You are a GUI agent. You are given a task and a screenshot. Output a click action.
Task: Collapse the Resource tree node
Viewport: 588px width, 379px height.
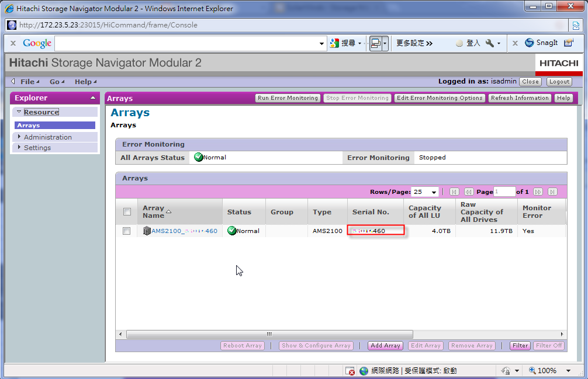coord(19,112)
